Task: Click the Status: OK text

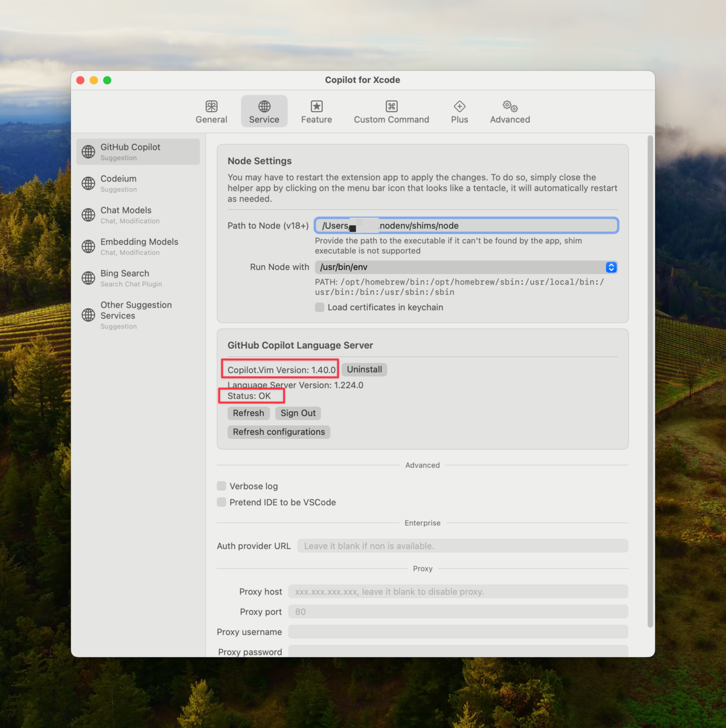Action: [249, 396]
